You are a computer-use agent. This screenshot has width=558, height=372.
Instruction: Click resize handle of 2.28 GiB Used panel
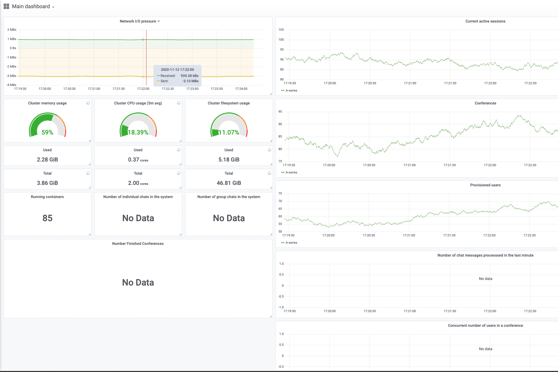point(90,164)
